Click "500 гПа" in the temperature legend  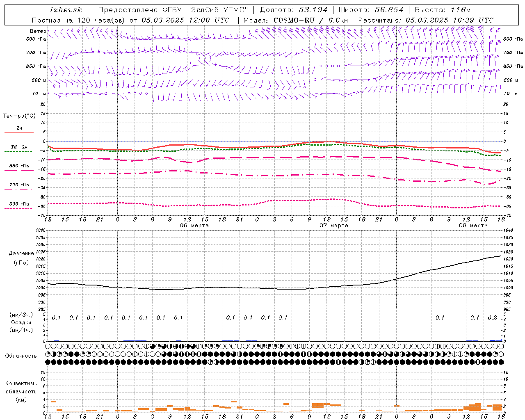19,204
